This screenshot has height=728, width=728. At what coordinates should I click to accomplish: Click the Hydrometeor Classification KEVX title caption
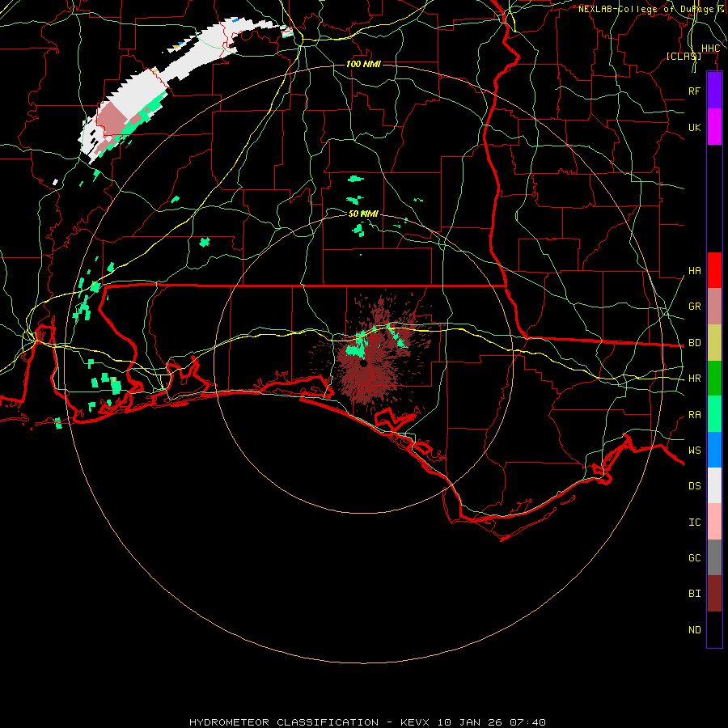point(367,722)
